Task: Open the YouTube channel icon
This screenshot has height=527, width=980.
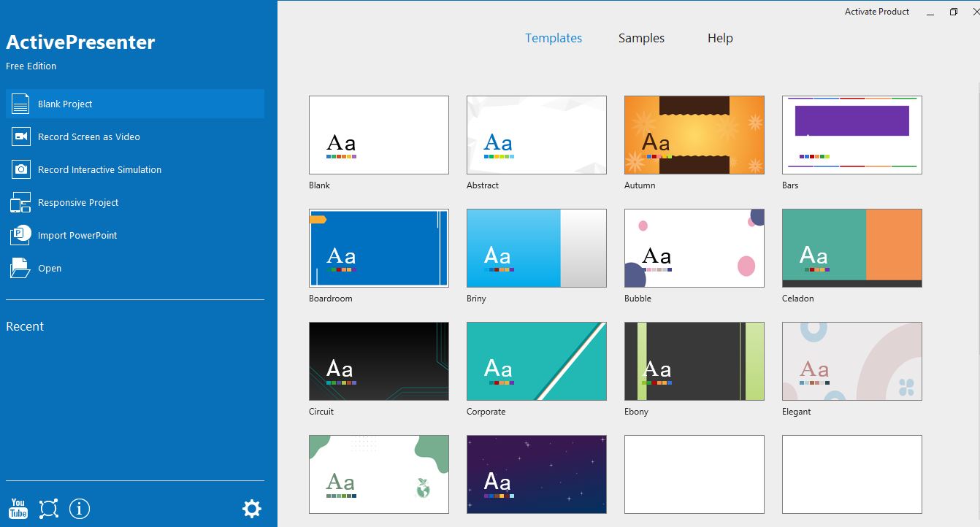Action: click(x=18, y=508)
